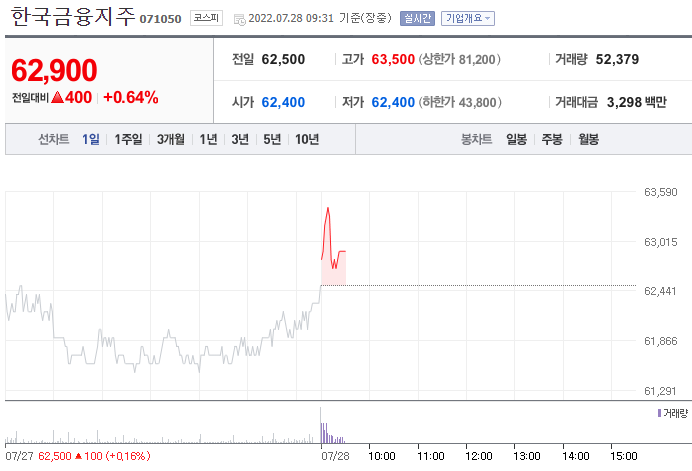The width and height of the screenshot is (692, 471).
Task: Click the 11:00 time axis label
Action: click(x=431, y=456)
